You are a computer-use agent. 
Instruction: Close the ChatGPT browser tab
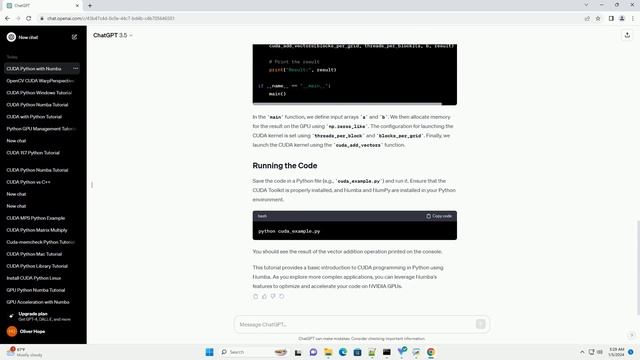point(77,6)
